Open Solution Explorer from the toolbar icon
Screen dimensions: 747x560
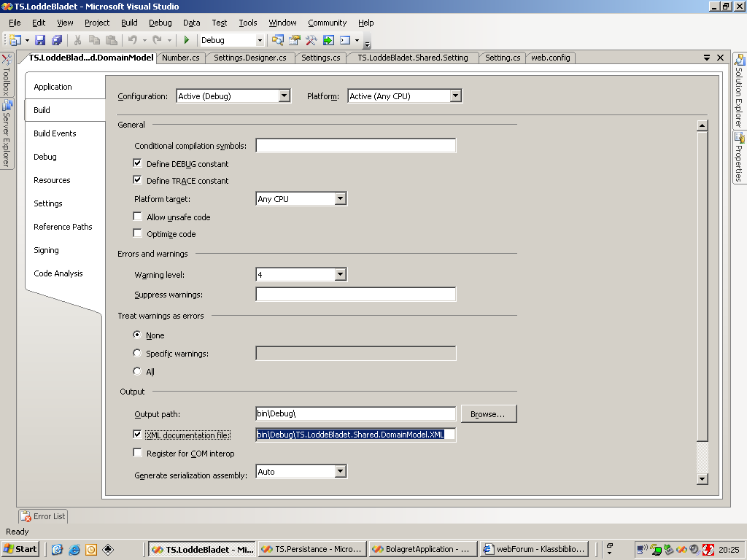[x=278, y=40]
